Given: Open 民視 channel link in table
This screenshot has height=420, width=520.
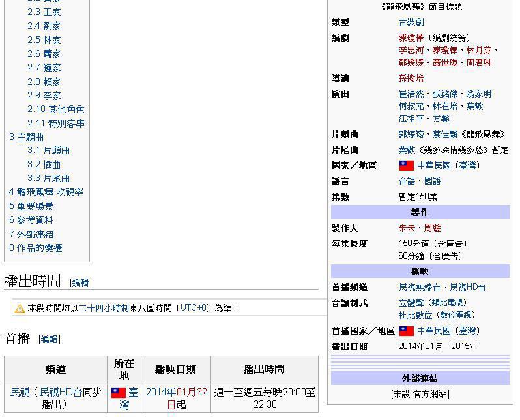Looking at the screenshot, I should pyautogui.click(x=20, y=392).
